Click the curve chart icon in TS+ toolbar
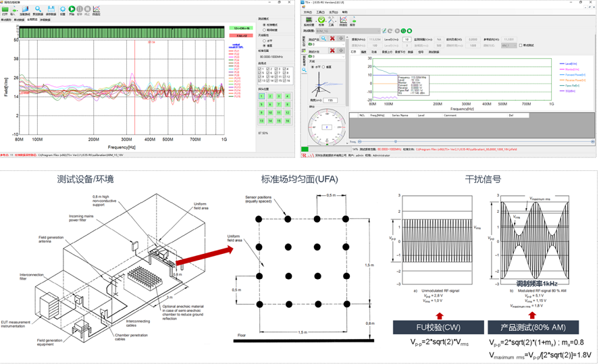599x364 pixels. point(344,20)
